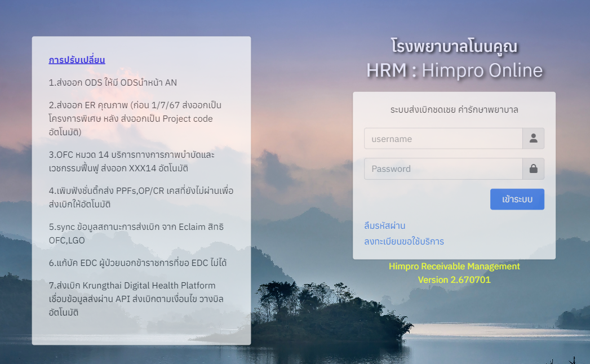Select the HRM : Himpro Online title
Image resolution: width=590 pixels, height=364 pixels.
pyautogui.click(x=454, y=71)
